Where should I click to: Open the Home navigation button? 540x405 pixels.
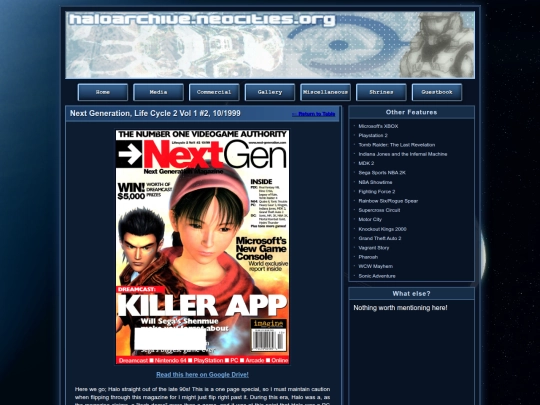tap(103, 92)
